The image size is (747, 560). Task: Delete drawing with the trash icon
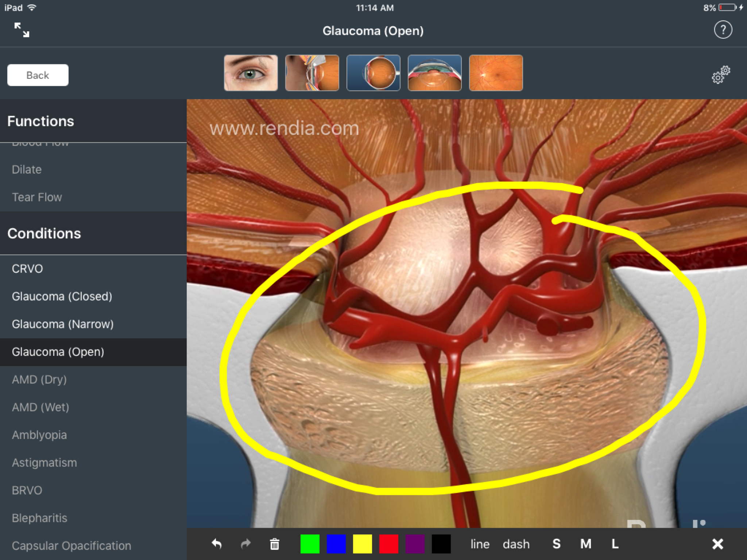[x=275, y=544]
